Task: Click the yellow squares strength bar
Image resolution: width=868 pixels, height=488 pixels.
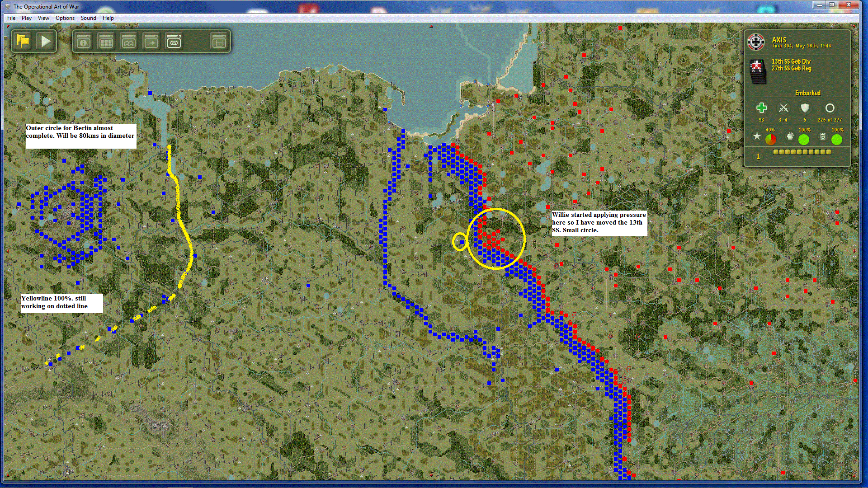Action: (802, 152)
